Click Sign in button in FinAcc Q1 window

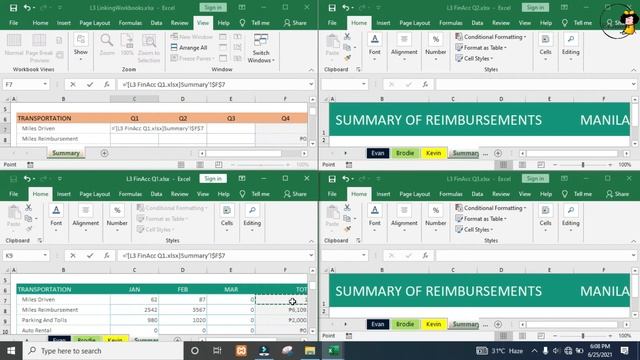[x=213, y=179]
